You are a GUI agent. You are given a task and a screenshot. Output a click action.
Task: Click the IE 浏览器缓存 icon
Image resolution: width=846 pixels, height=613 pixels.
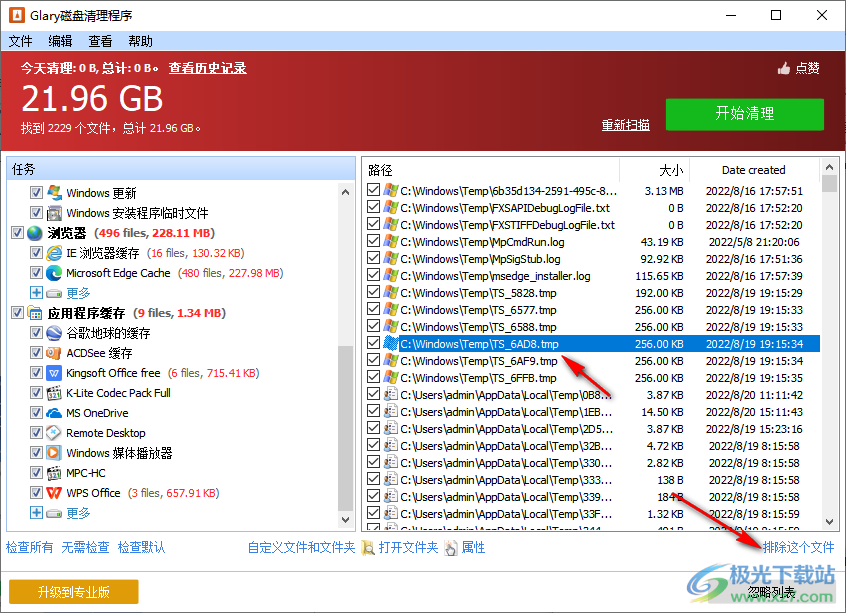point(55,252)
